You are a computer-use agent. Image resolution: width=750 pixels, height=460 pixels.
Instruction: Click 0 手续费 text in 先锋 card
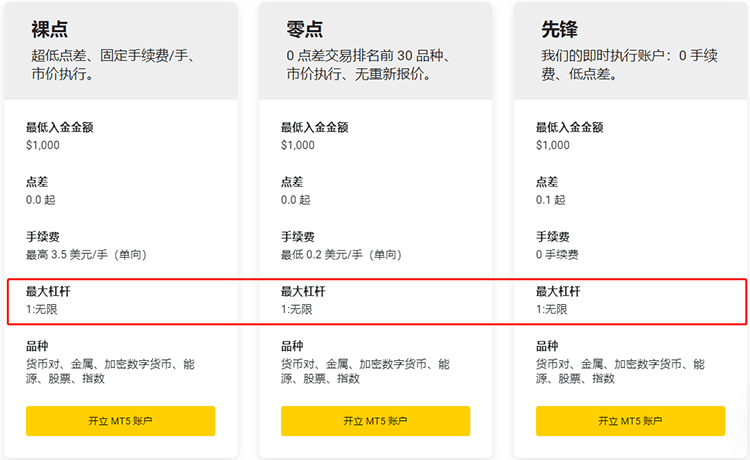click(x=557, y=254)
